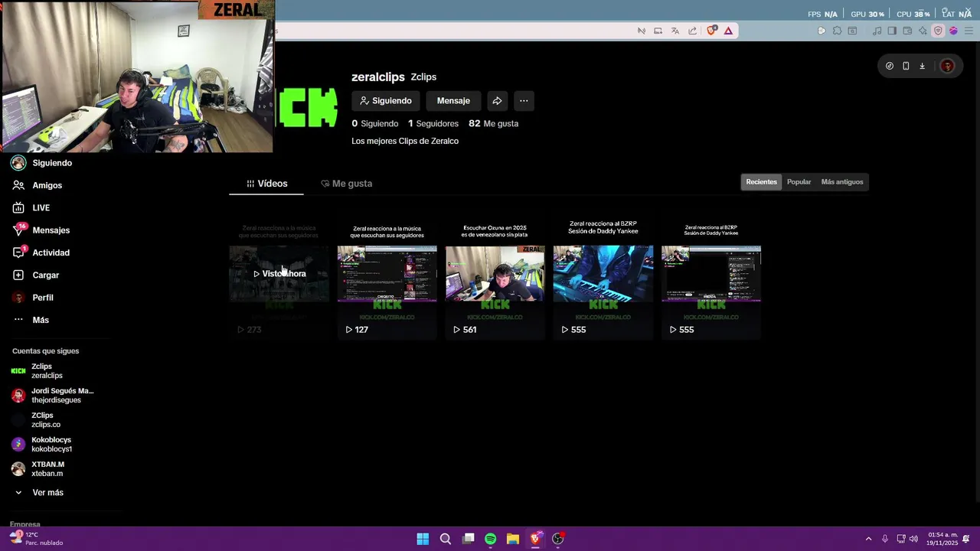This screenshot has width=980, height=551.
Task: Click the share arrow button on the profile
Action: [497, 101]
